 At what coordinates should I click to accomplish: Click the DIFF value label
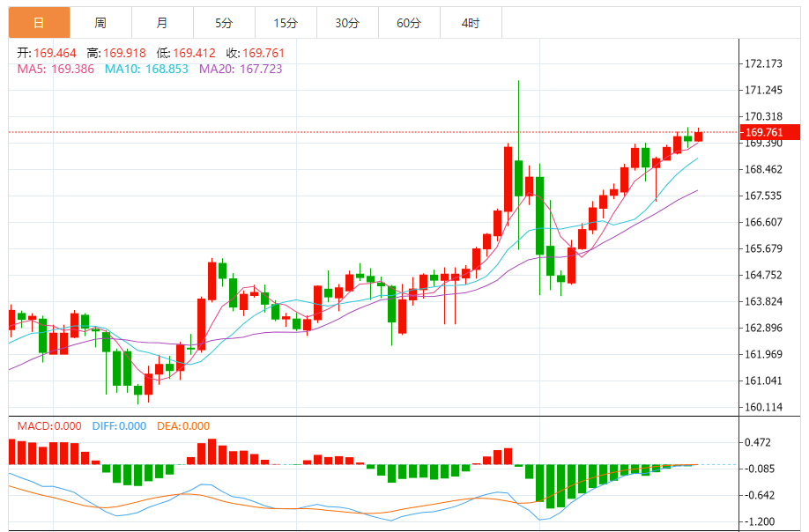tap(119, 426)
